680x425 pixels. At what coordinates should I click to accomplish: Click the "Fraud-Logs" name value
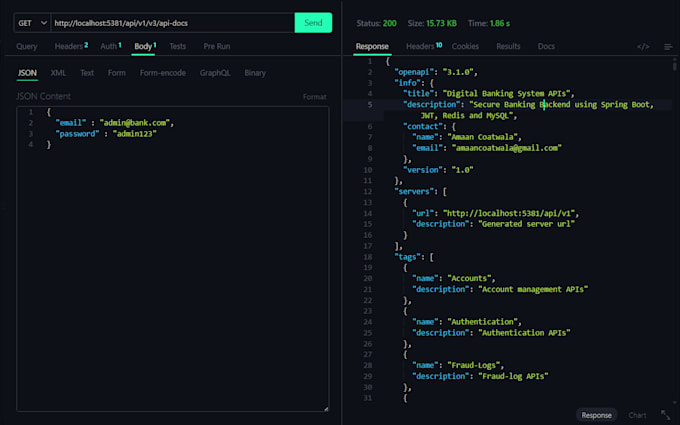click(x=473, y=365)
